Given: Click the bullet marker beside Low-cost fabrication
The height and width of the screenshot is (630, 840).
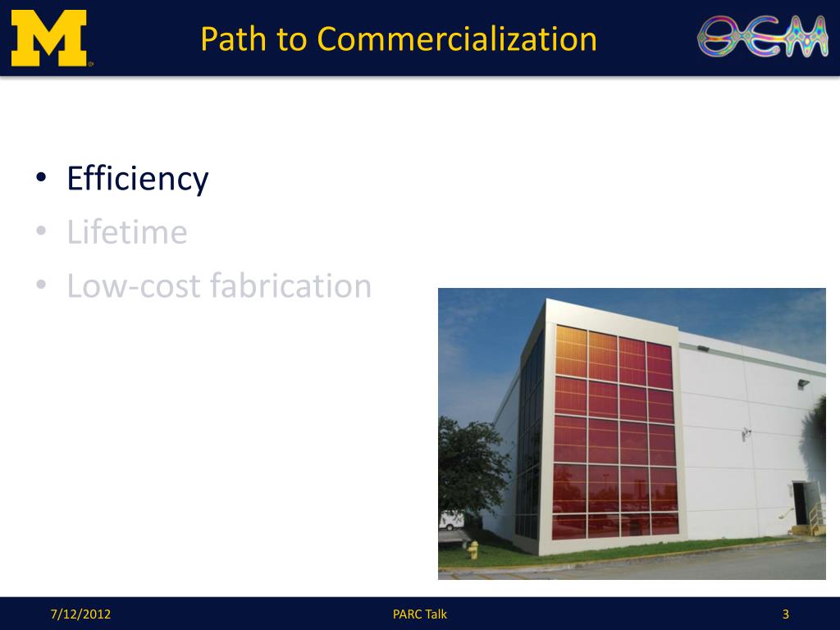Looking at the screenshot, I should 39,285.
